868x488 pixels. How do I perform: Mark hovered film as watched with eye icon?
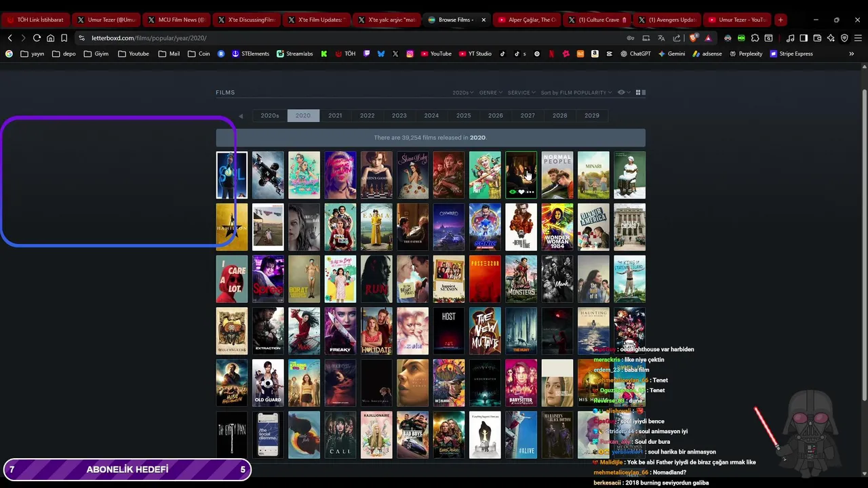pos(513,192)
